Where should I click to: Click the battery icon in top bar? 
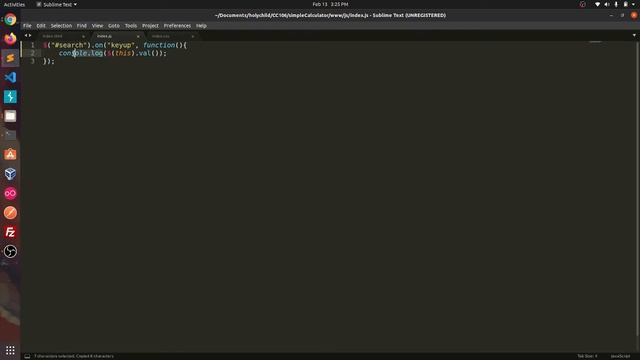point(625,4)
